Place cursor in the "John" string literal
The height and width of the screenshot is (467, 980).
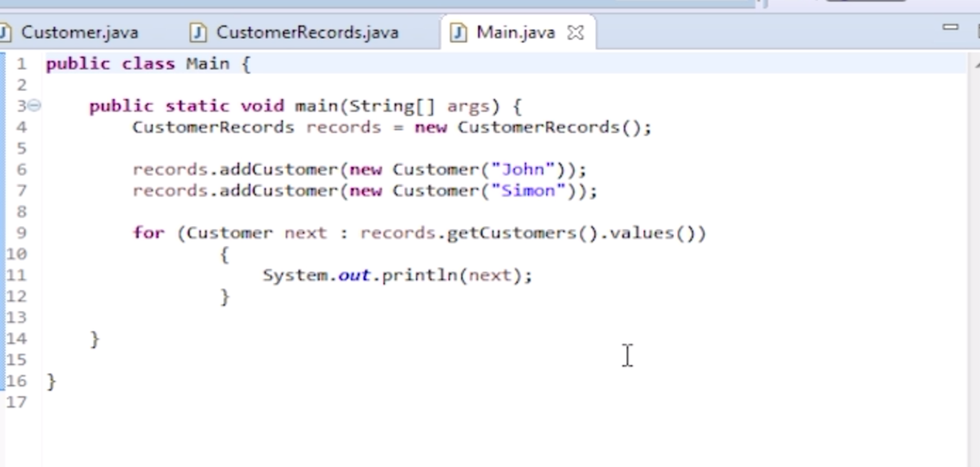coord(523,170)
